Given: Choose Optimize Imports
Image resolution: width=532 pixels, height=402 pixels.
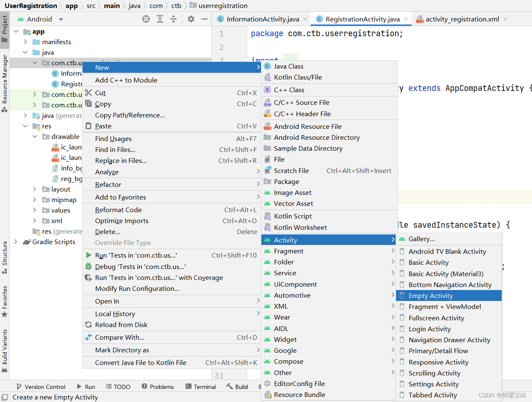Looking at the screenshot, I should (172, 221).
